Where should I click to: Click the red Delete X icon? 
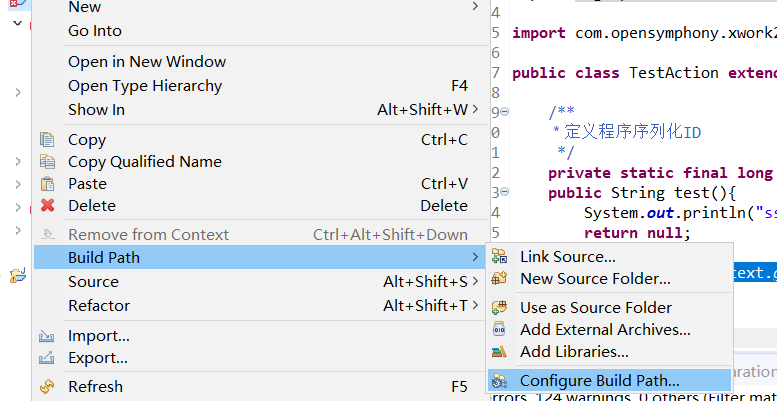click(x=47, y=205)
